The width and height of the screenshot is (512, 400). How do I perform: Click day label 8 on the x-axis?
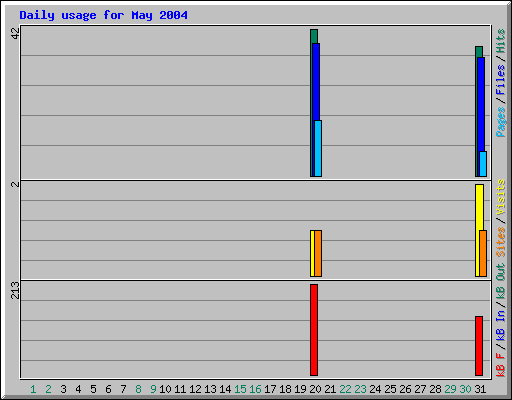click(x=138, y=389)
